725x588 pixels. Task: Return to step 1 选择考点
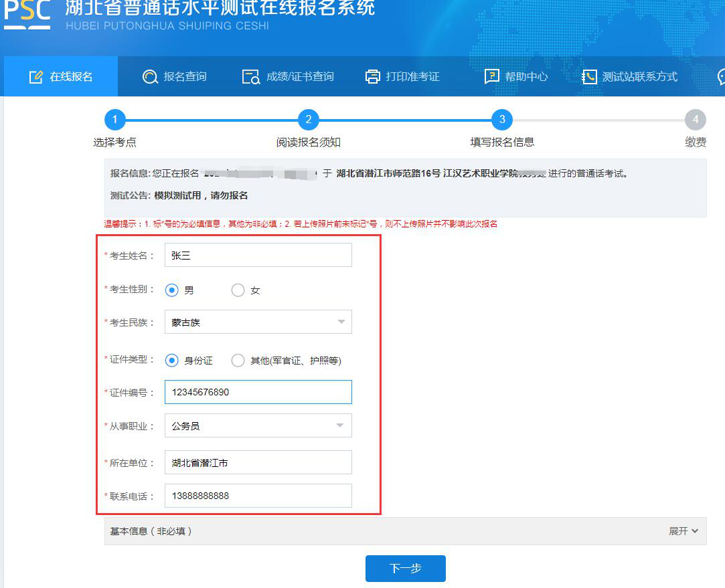(x=115, y=120)
